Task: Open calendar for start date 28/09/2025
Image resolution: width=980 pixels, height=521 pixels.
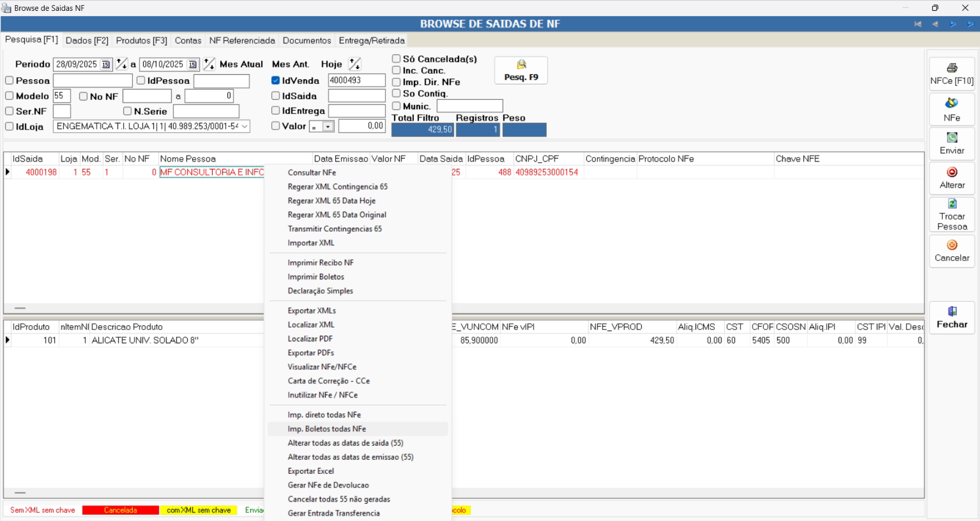Action: pos(106,64)
